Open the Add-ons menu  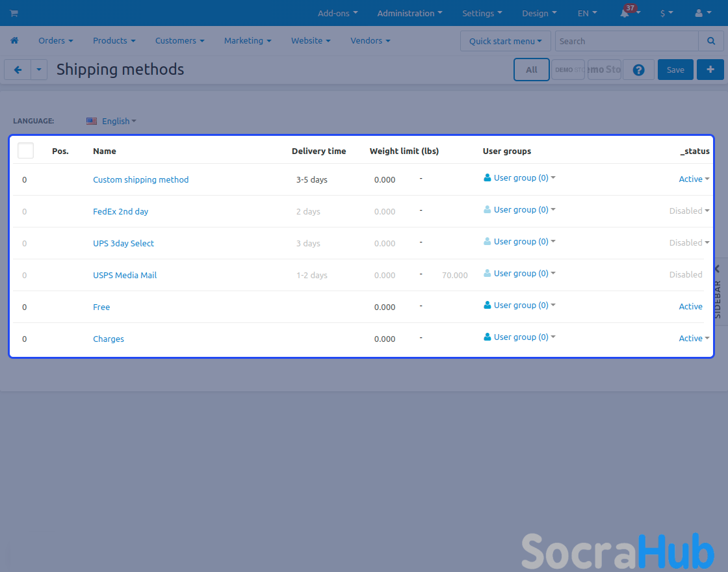(x=337, y=13)
